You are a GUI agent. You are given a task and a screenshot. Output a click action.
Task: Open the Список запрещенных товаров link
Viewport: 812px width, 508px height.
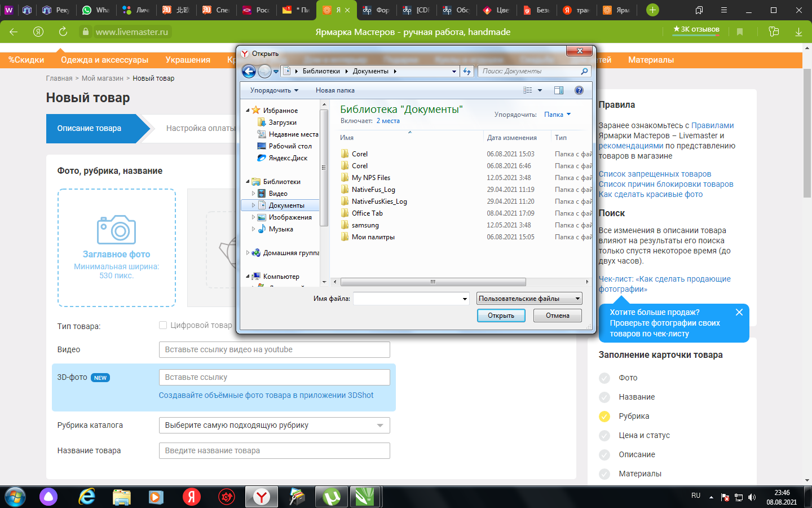[x=655, y=174]
